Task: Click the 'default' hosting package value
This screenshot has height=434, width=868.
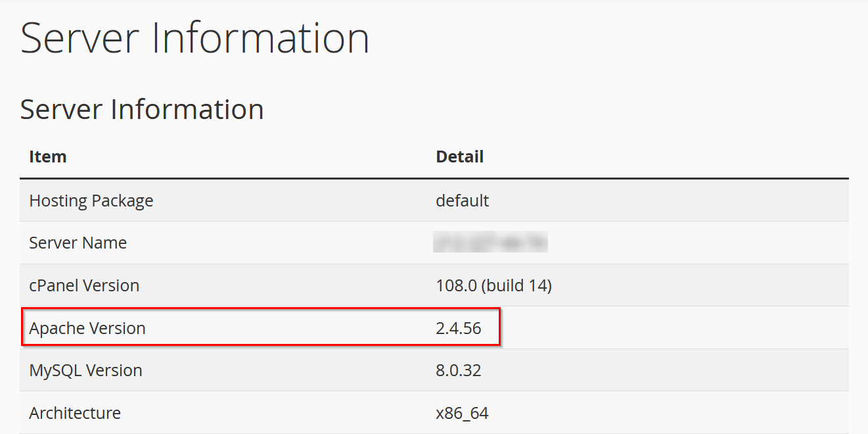Action: (463, 201)
